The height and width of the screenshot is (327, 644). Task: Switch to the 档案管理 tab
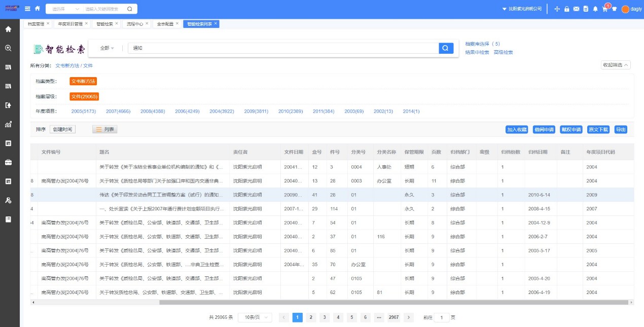click(x=36, y=24)
